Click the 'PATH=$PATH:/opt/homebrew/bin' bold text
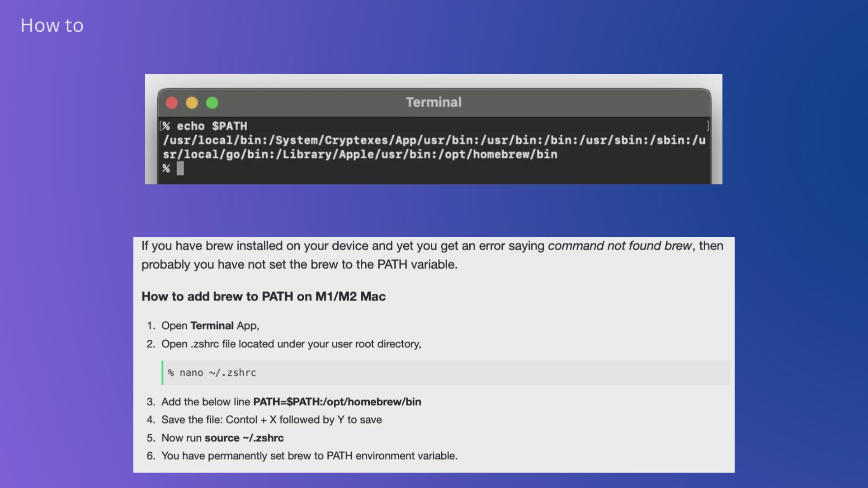868x488 pixels. coord(337,402)
